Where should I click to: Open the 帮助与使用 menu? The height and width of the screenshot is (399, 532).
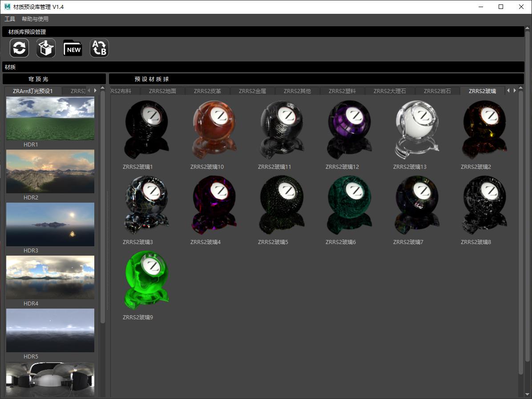35,19
